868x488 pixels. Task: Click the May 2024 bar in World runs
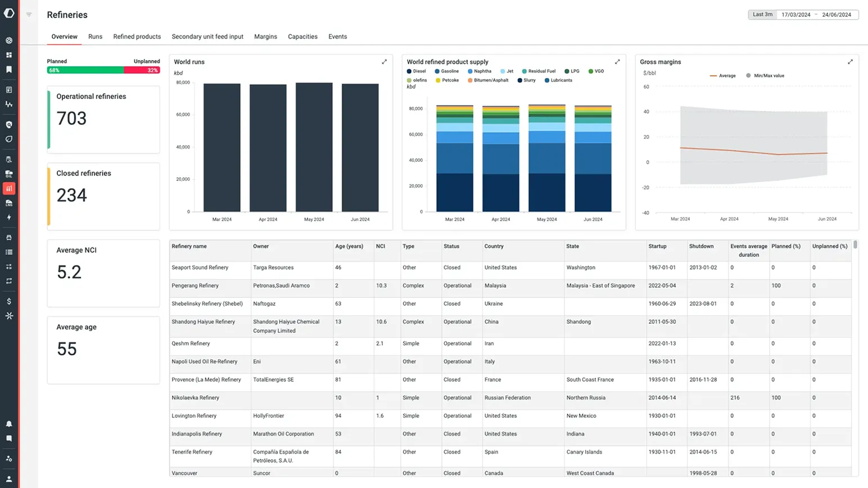pyautogui.click(x=314, y=147)
